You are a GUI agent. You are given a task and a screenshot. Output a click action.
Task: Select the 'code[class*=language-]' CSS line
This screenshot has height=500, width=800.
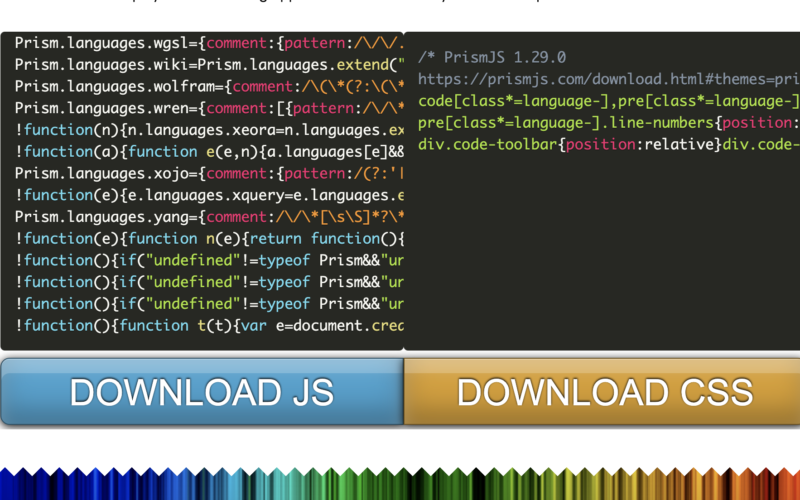pos(609,101)
